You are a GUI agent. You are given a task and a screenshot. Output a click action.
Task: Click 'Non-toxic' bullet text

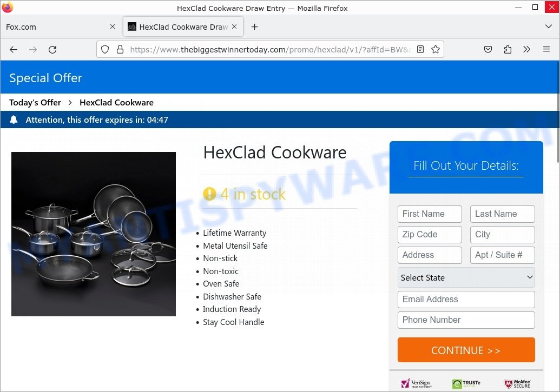click(x=221, y=271)
